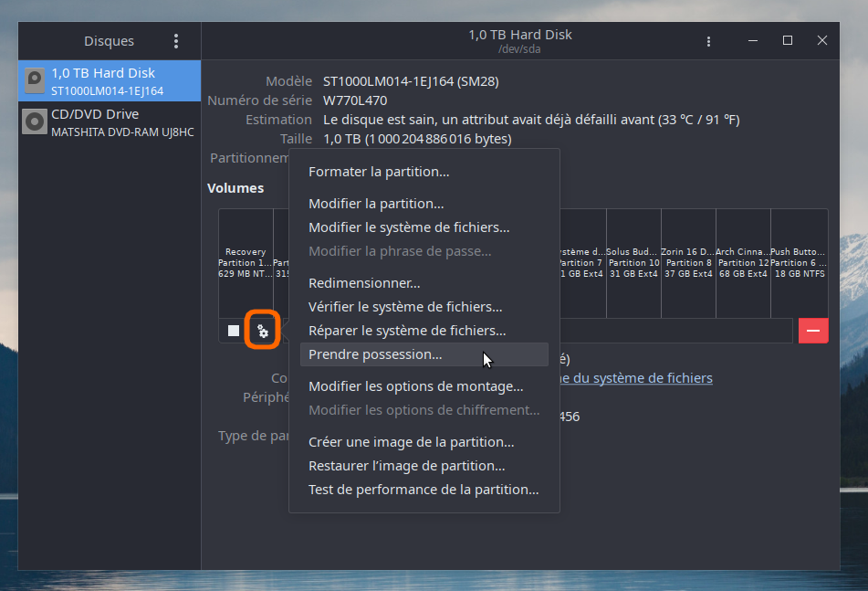Viewport: 868px width, 591px height.
Task: Select the Zorin 16 partition block
Action: pos(688,262)
